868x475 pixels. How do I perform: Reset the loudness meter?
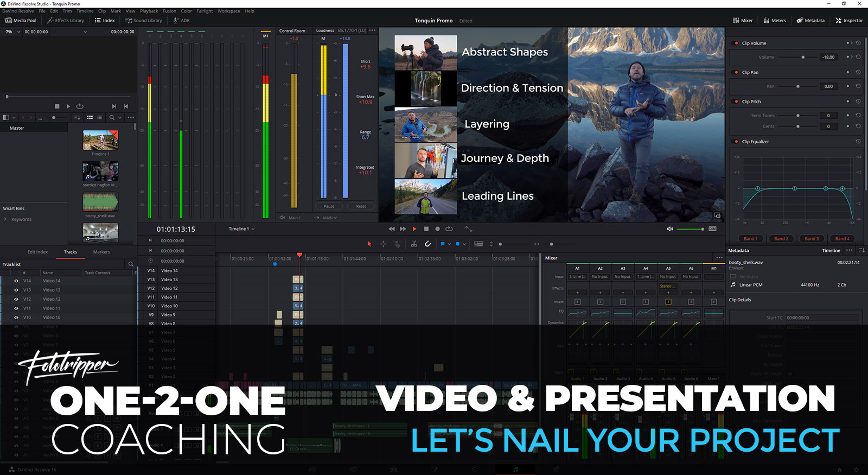coord(361,206)
